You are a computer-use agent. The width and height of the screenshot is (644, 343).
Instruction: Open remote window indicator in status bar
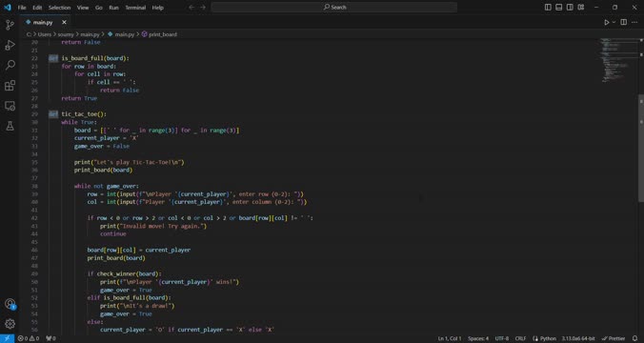[7, 338]
